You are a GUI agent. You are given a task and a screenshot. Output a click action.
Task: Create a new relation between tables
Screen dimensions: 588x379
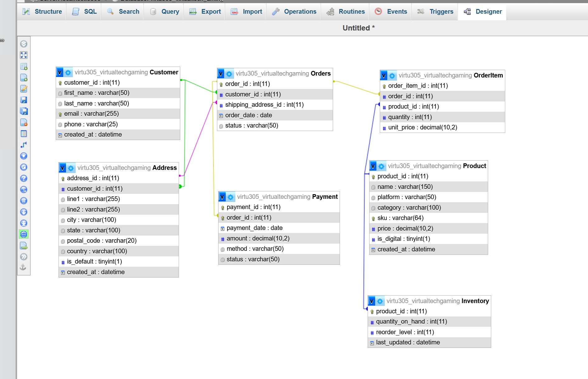tap(24, 145)
